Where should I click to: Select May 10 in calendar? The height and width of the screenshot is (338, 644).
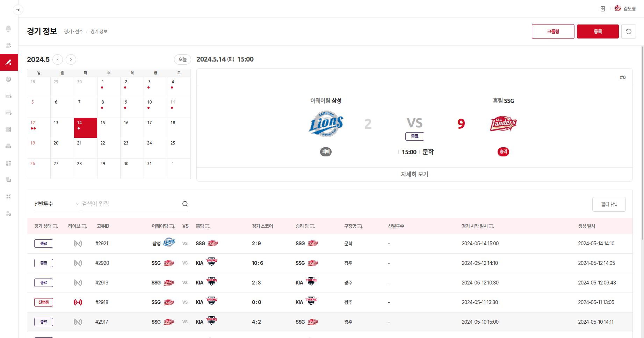click(x=155, y=107)
